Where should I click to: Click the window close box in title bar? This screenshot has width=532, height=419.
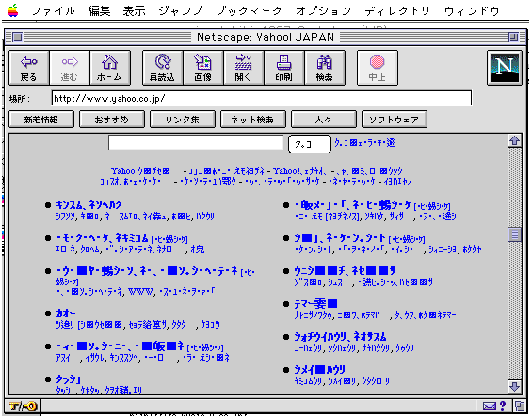coord(17,37)
